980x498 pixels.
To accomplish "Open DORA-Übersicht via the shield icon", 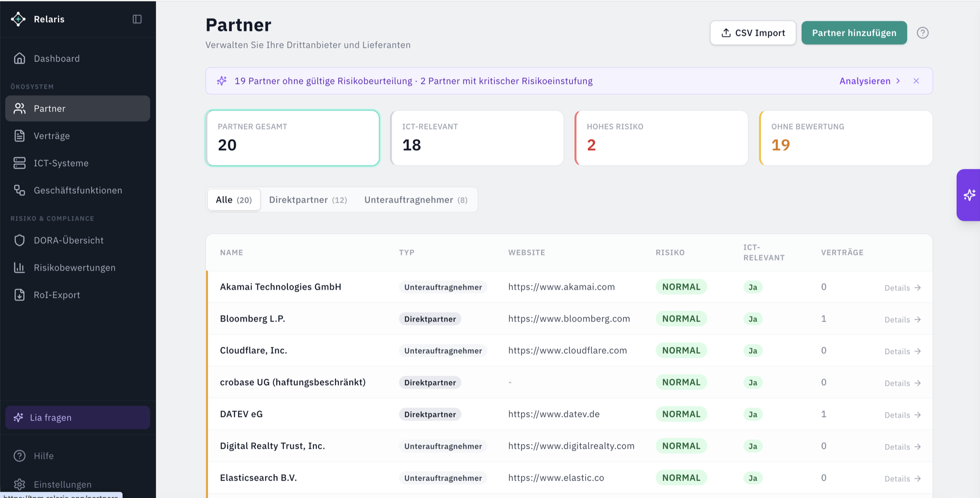I will pyautogui.click(x=19, y=240).
